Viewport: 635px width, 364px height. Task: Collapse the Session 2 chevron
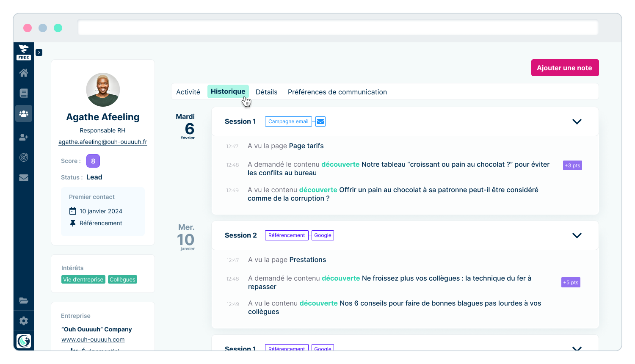click(x=577, y=235)
